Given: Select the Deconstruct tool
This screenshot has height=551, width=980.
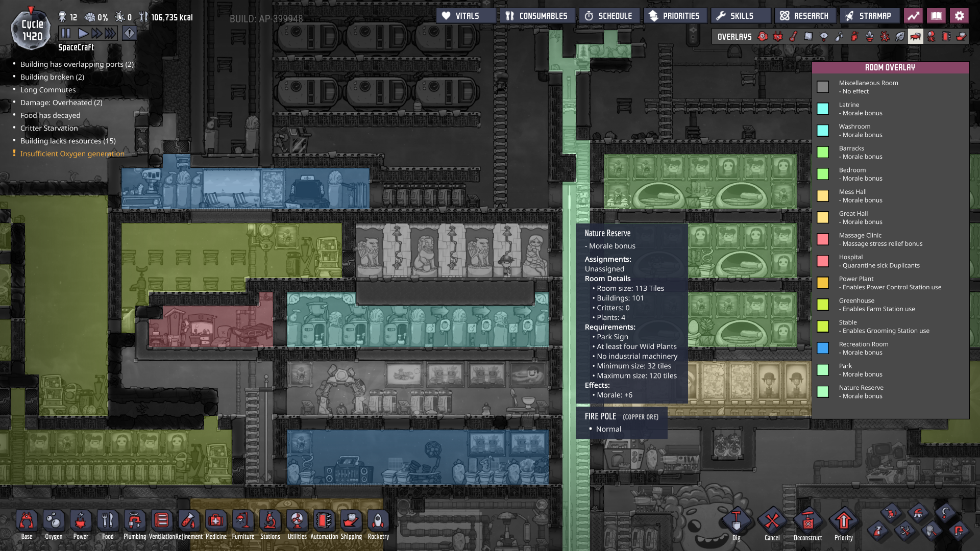Looking at the screenshot, I should point(807,521).
